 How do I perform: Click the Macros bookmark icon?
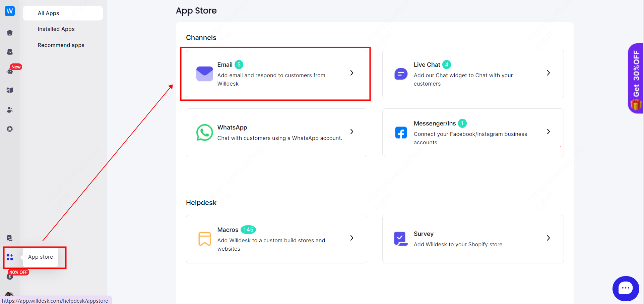point(204,239)
